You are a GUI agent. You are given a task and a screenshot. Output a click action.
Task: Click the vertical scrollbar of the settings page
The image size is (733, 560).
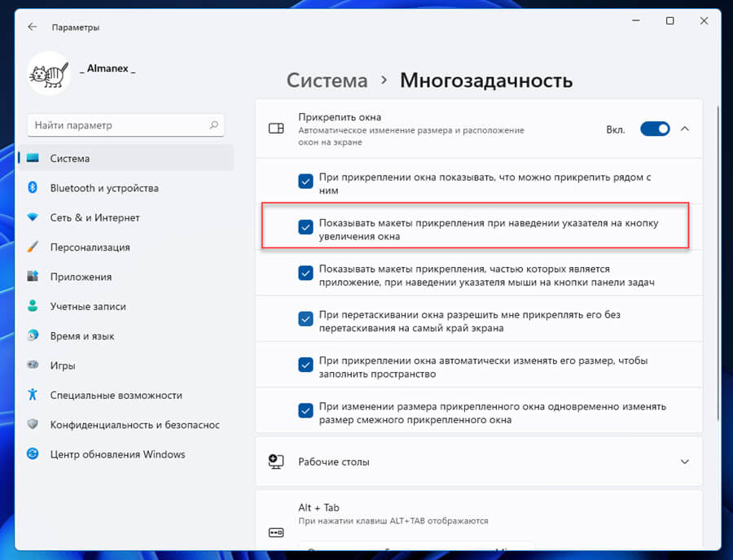718,263
